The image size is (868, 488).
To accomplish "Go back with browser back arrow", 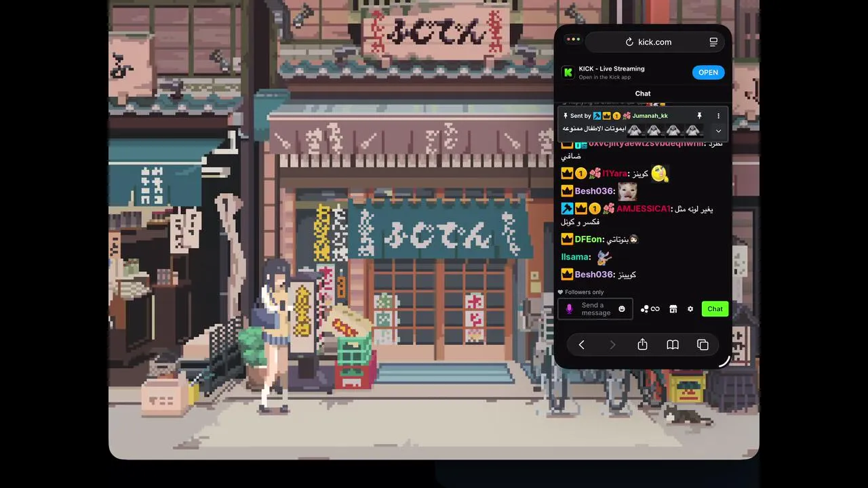I will (x=581, y=345).
